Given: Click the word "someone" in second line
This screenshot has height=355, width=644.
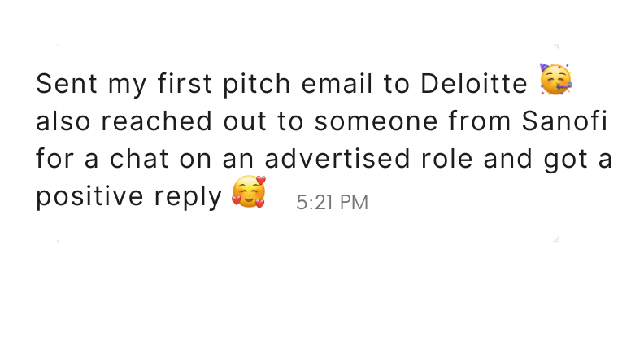Looking at the screenshot, I should (x=376, y=122).
